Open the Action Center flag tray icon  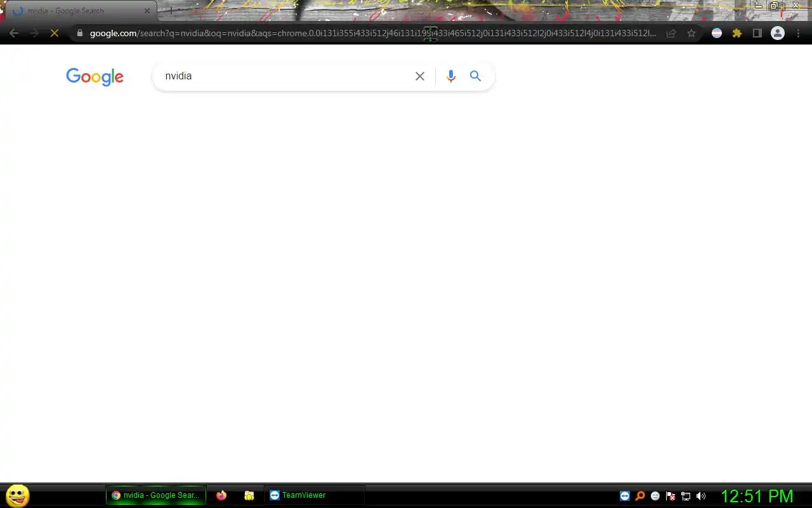tap(671, 496)
